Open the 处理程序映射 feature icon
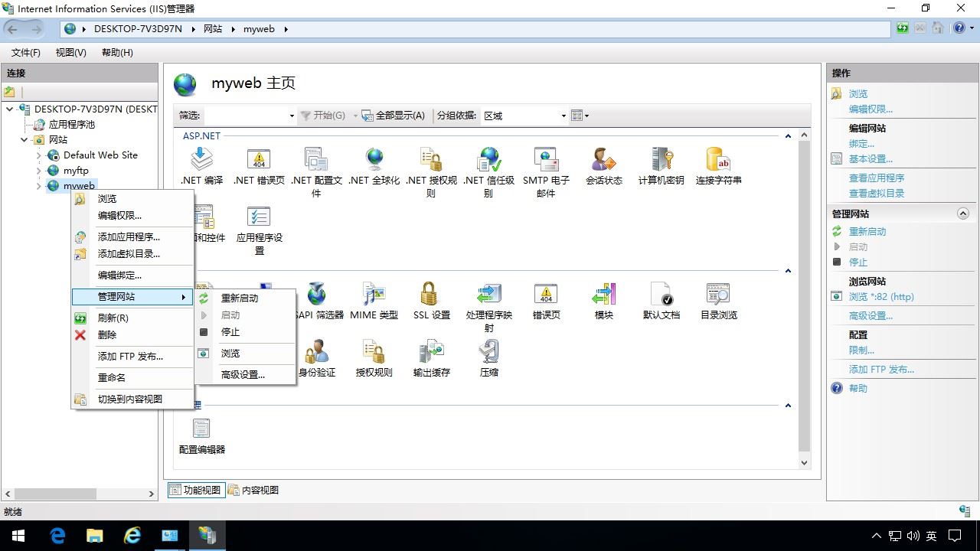 point(488,308)
